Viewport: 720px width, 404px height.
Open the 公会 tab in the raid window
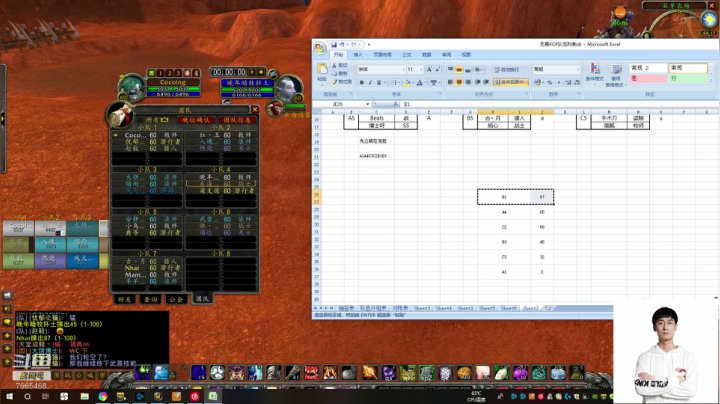click(176, 299)
